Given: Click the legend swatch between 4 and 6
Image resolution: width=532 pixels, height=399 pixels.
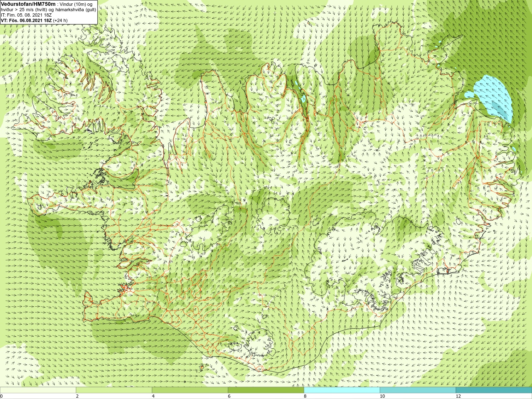Looking at the screenshot, I should (190, 390).
